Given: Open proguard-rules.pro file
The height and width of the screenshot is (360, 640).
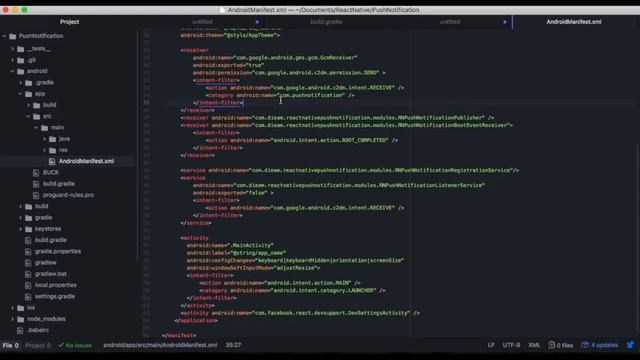Looking at the screenshot, I should point(68,195).
